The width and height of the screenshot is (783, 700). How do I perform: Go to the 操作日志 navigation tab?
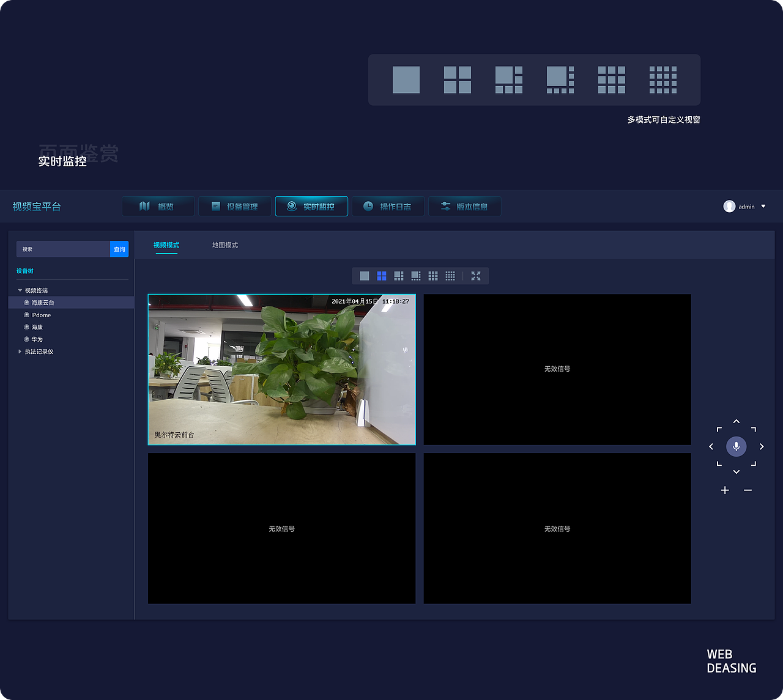pyautogui.click(x=388, y=207)
